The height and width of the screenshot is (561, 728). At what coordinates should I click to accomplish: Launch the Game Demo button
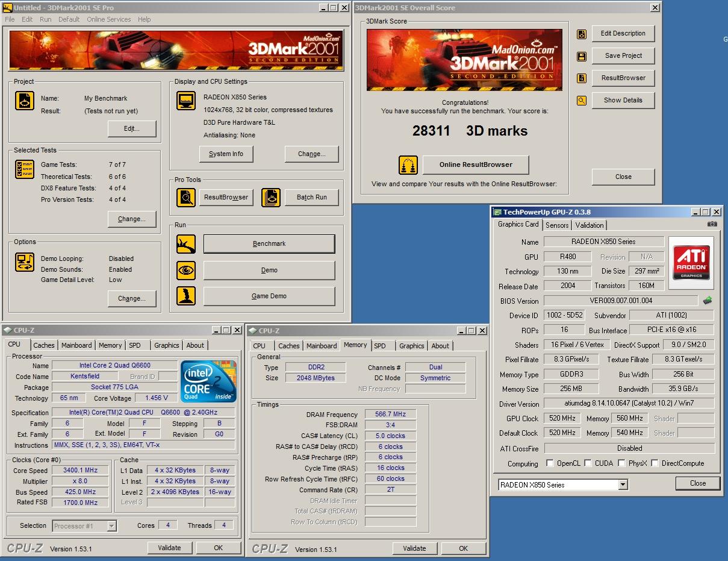pos(269,296)
